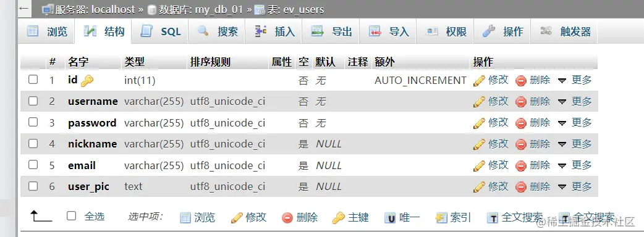Viewport: 644px width, 237px height.
Task: Click the pencil edit icon for password row
Action: 479,123
